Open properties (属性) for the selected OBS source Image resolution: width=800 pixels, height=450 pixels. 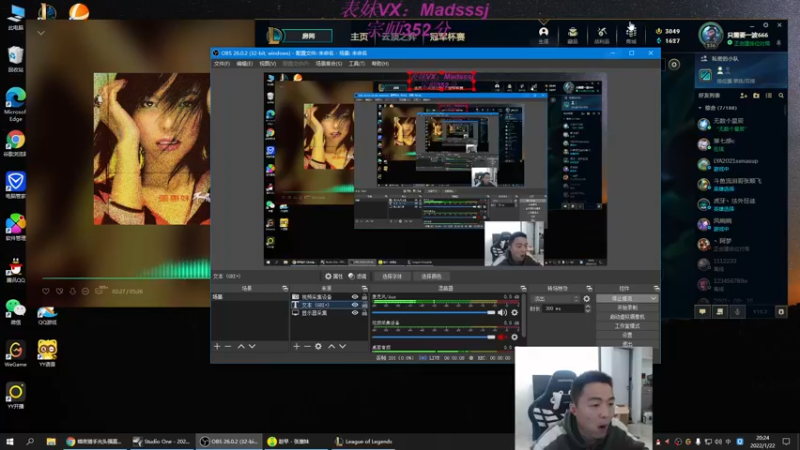pyautogui.click(x=334, y=276)
